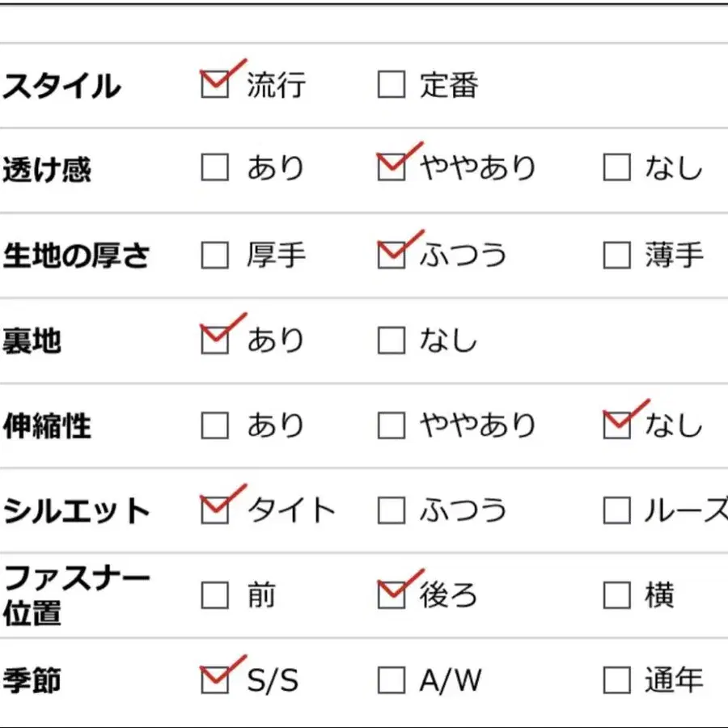Check the 透け感 なし checkbox
Viewport: 728px width, 728px height.
tap(616, 168)
